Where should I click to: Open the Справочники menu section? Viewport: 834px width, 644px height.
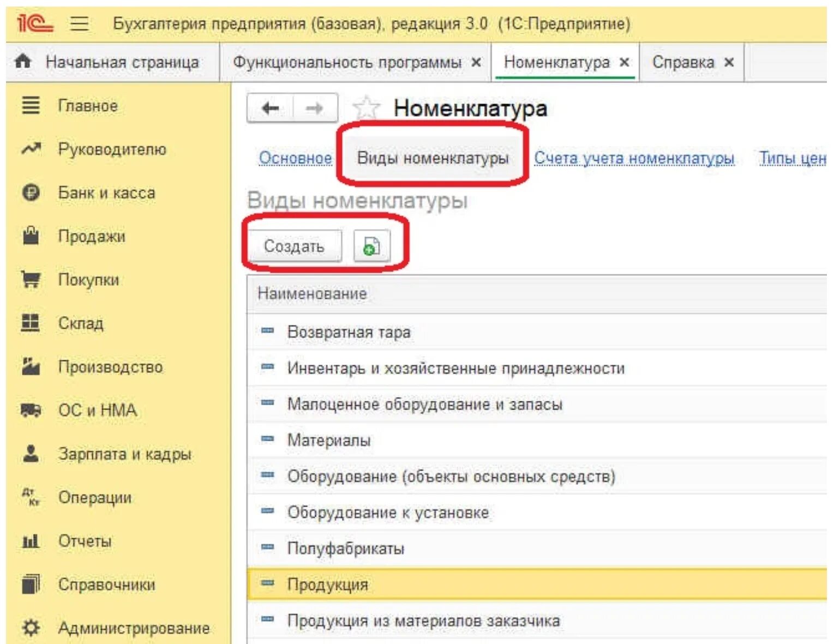pyautogui.click(x=107, y=585)
